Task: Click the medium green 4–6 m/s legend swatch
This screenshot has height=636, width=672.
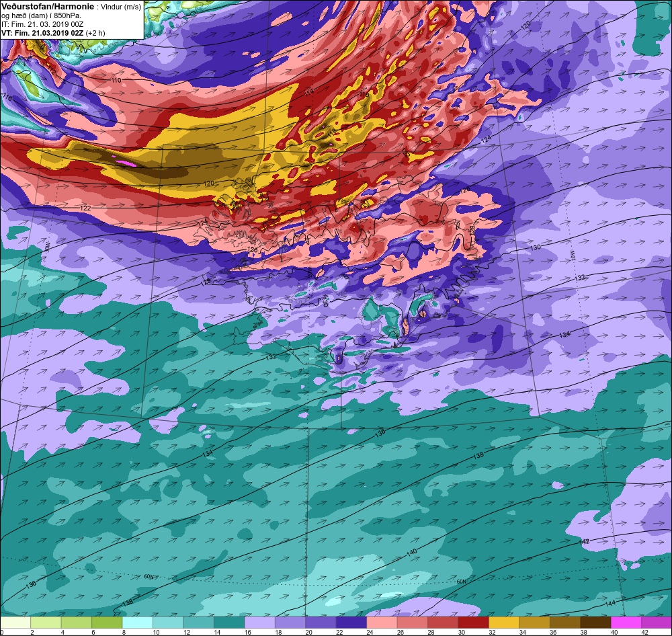Action: pos(77,623)
